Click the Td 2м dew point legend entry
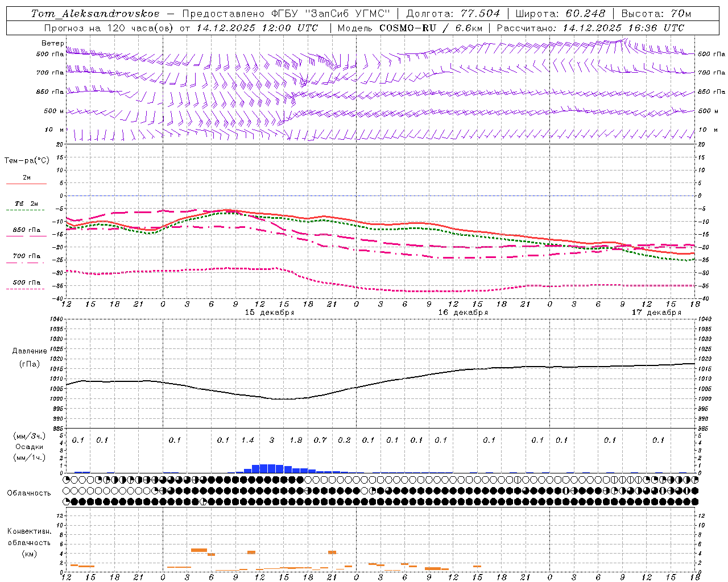728x582 pixels. (x=26, y=203)
